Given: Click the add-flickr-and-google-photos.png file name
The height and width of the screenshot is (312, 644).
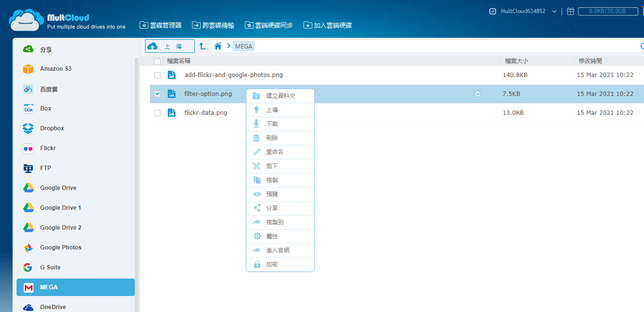Looking at the screenshot, I should (234, 75).
